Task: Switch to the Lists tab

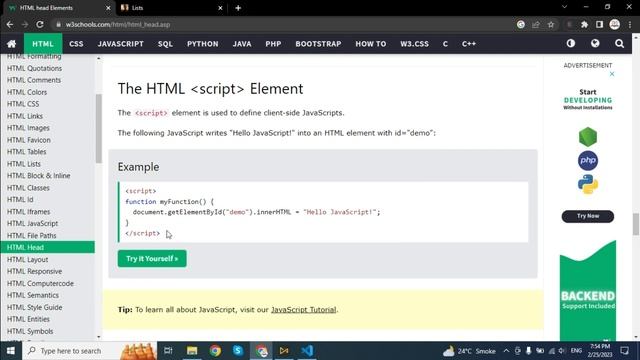Action: 171,8
